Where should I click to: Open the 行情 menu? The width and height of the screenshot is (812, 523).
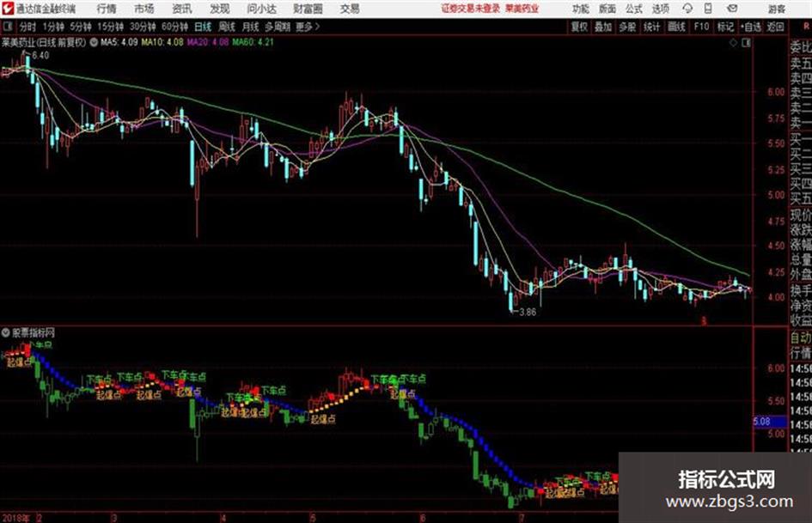pos(107,9)
